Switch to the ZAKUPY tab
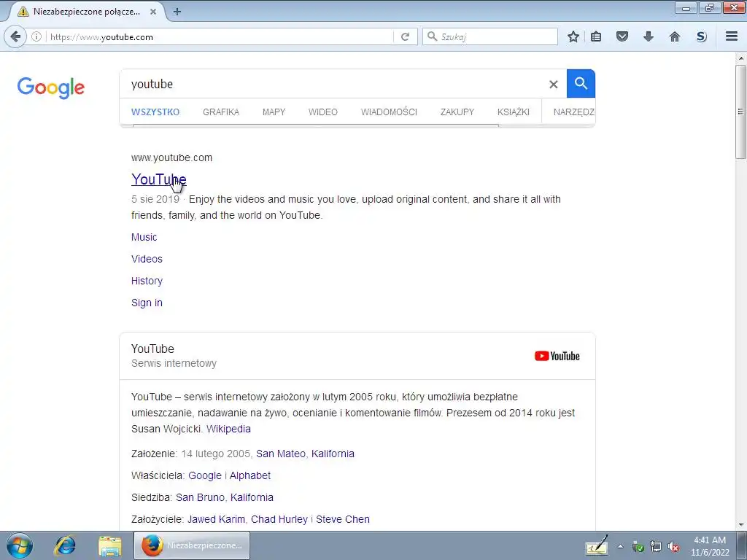747x560 pixels. point(457,112)
